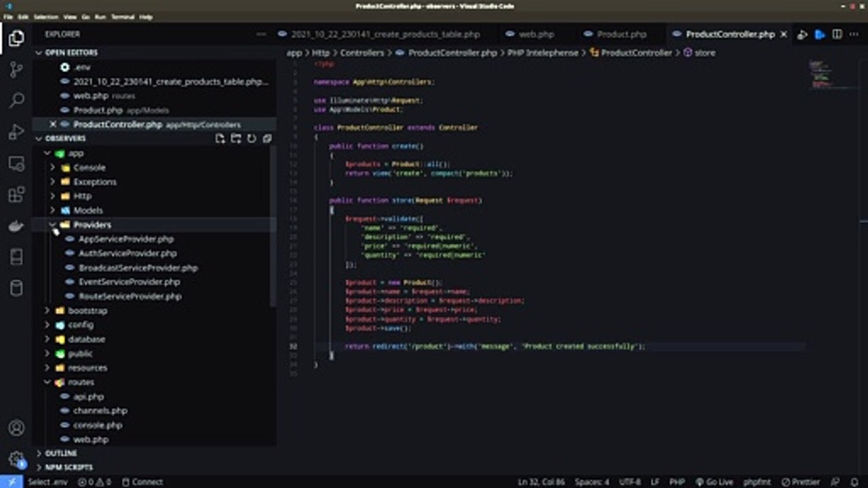The height and width of the screenshot is (488, 868).
Task: Open the Search view
Action: pyautogui.click(x=16, y=100)
